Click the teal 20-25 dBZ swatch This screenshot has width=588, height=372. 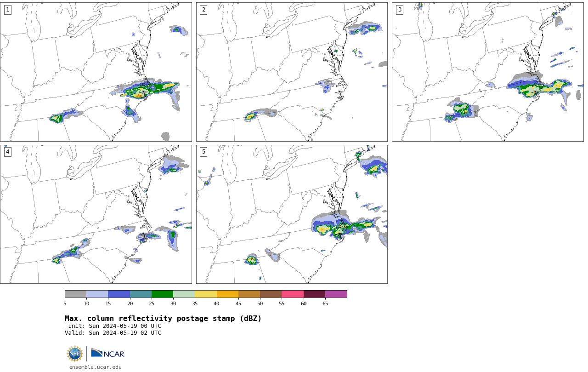coord(141,294)
